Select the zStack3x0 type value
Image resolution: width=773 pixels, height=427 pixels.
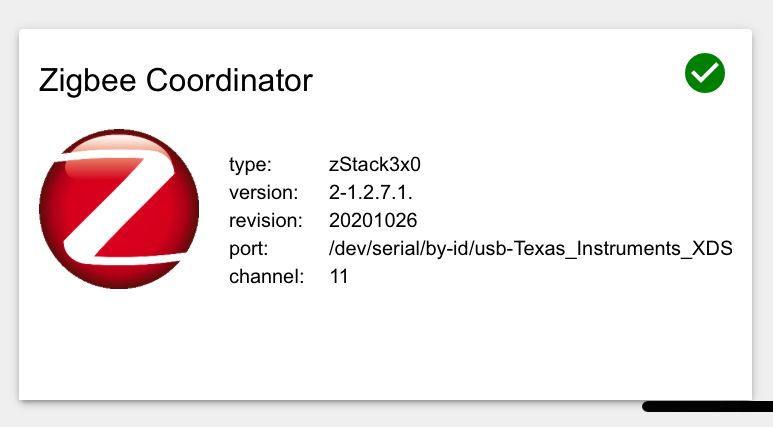pyautogui.click(x=375, y=165)
